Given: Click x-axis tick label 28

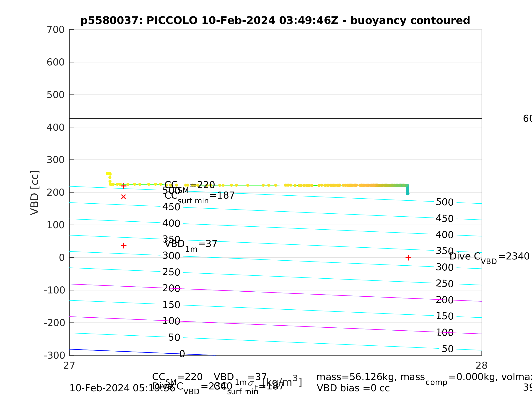Looking at the screenshot, I should click(x=482, y=365).
